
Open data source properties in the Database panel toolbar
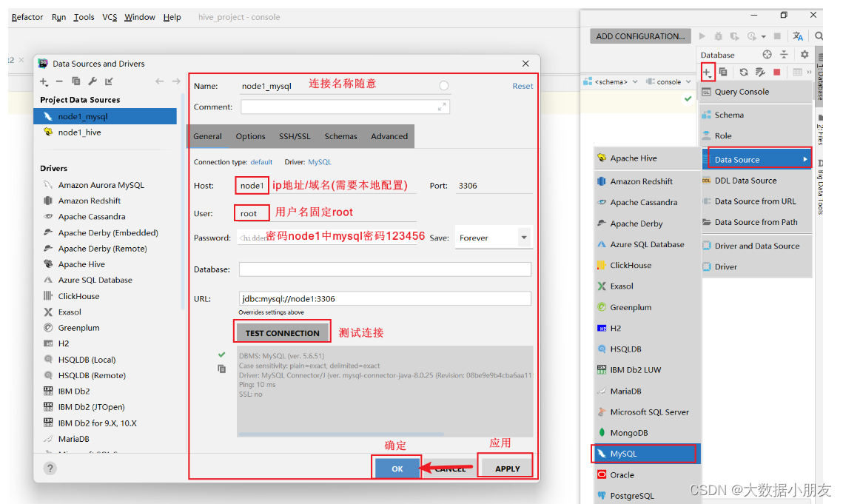(760, 72)
